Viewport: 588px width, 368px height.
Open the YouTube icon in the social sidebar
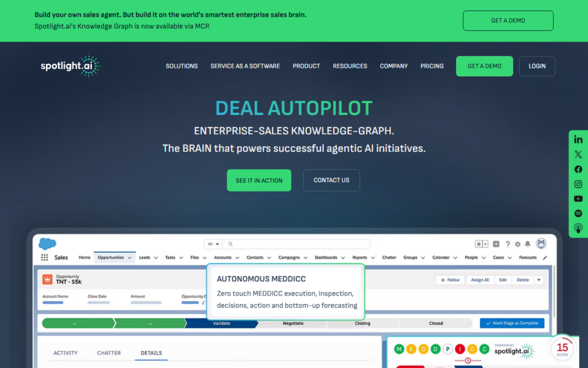coord(578,198)
